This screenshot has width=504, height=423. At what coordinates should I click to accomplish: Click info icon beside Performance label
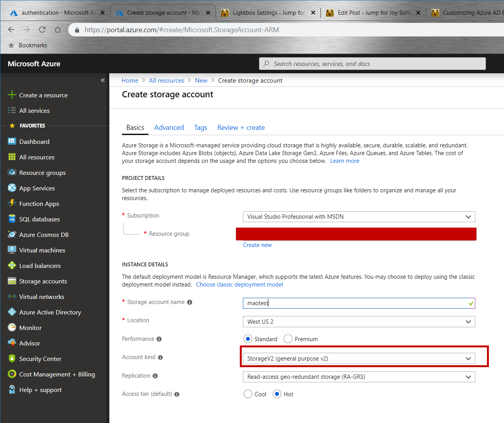click(x=159, y=339)
